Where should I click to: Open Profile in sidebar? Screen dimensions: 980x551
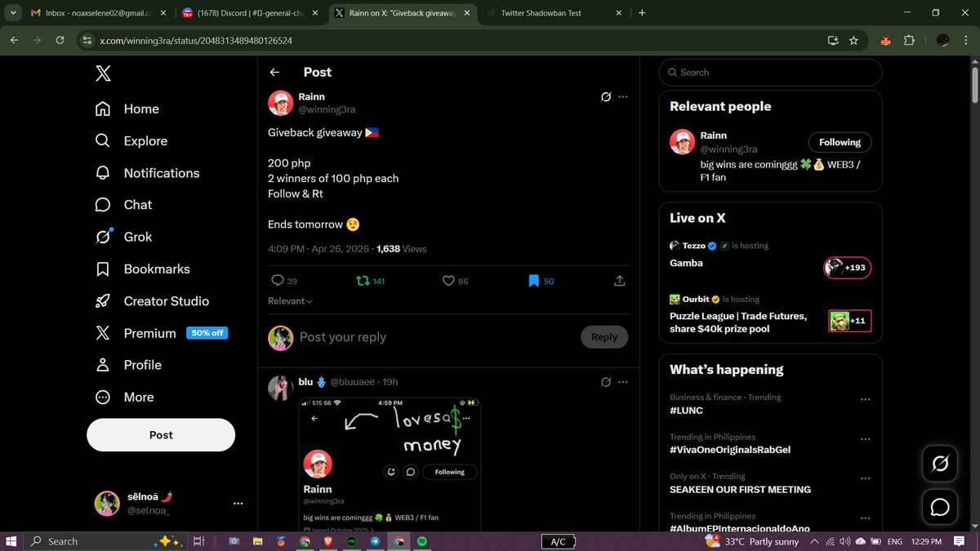click(x=128, y=365)
